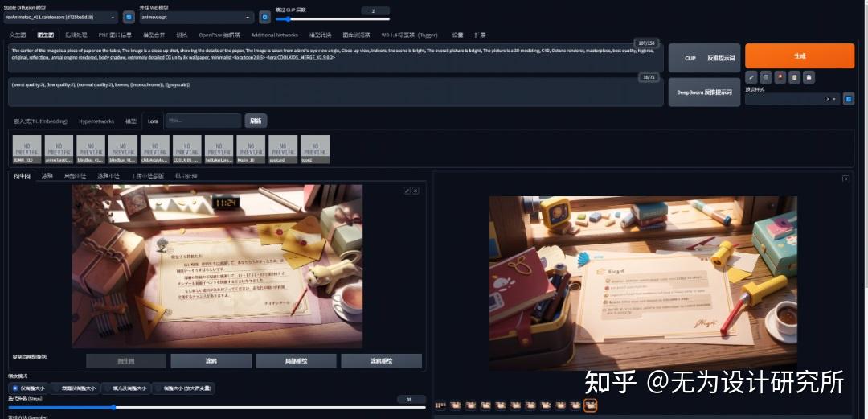Click the Lora refresh button
This screenshot has height=419, width=868.
256,121
